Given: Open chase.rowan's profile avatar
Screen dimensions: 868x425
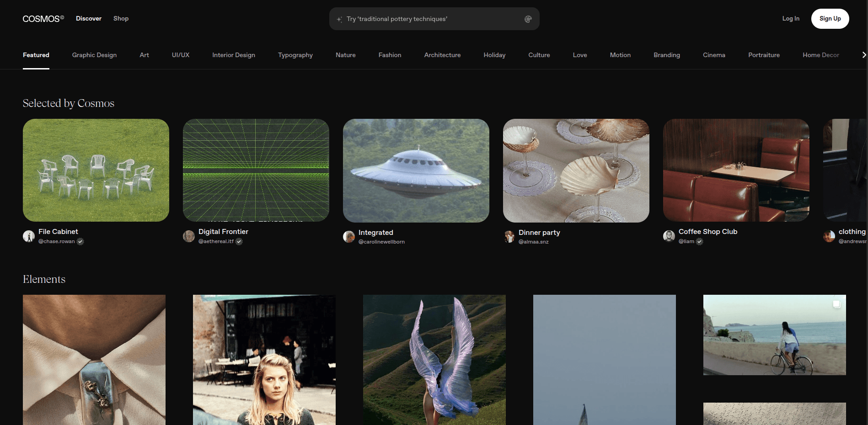Looking at the screenshot, I should coord(29,236).
